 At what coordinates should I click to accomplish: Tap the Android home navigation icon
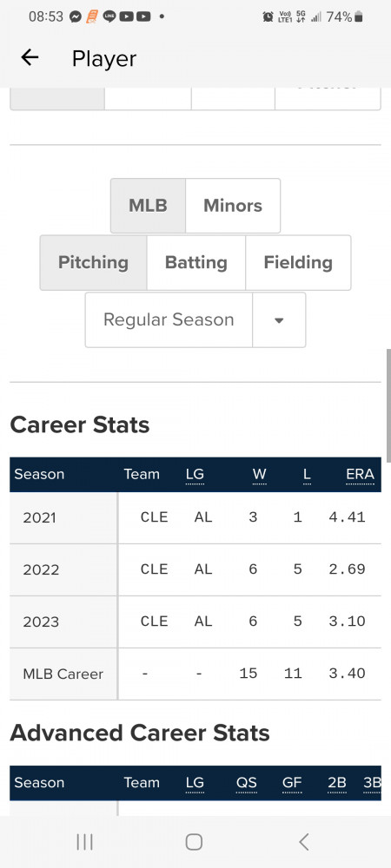194,842
